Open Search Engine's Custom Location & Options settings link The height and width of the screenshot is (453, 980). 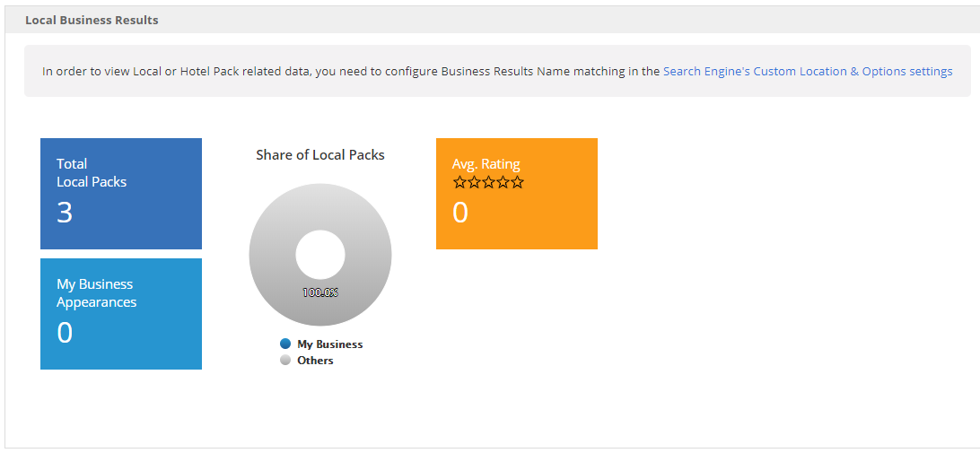pos(808,72)
